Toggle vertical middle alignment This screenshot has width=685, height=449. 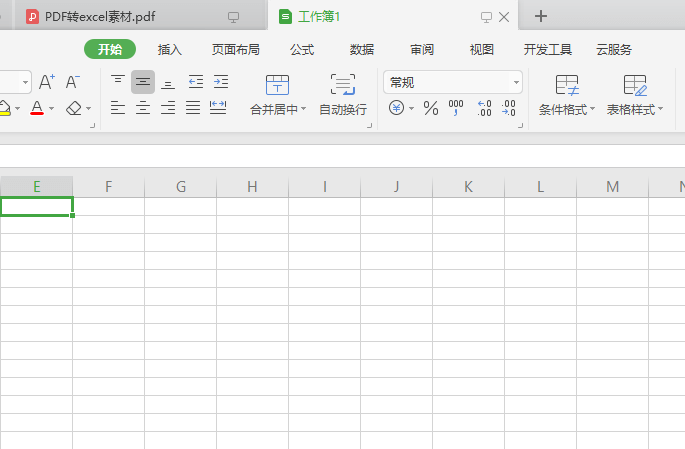coord(143,82)
